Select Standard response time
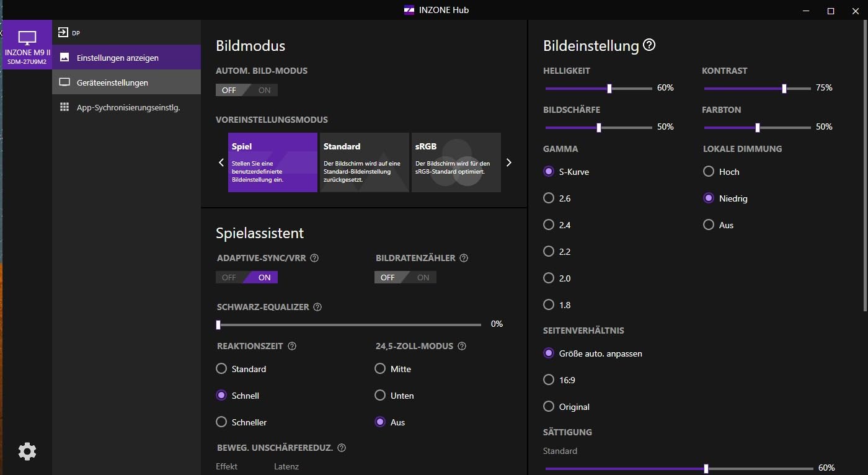The width and height of the screenshot is (868, 475). coord(241,369)
